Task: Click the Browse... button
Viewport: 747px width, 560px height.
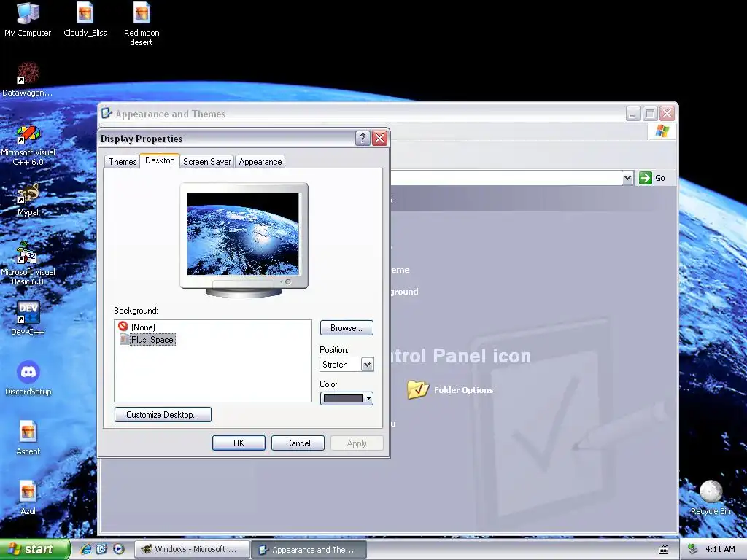Action: [347, 327]
